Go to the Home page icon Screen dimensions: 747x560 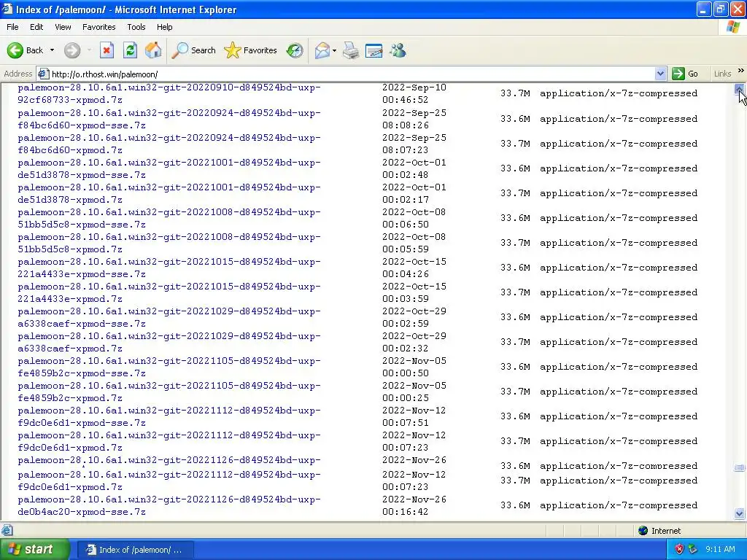click(153, 50)
